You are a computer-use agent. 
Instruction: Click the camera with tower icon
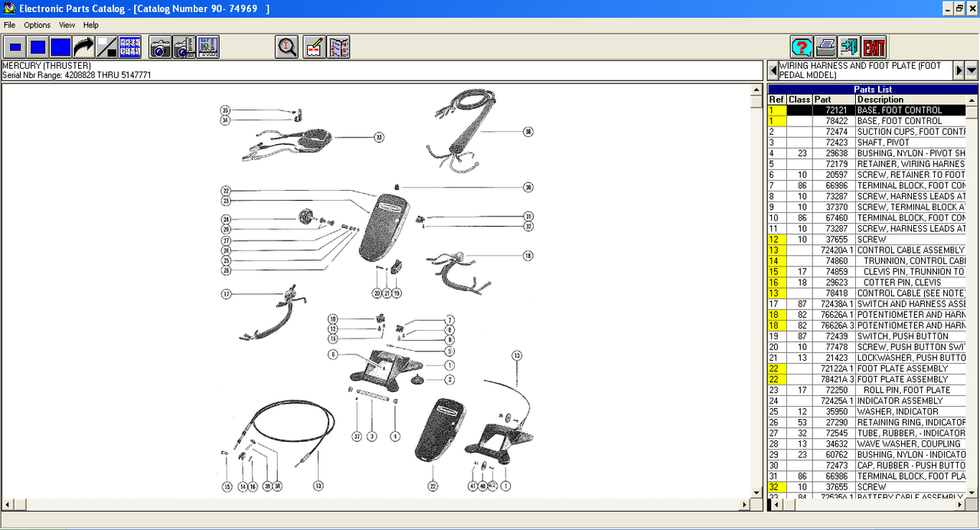[184, 47]
